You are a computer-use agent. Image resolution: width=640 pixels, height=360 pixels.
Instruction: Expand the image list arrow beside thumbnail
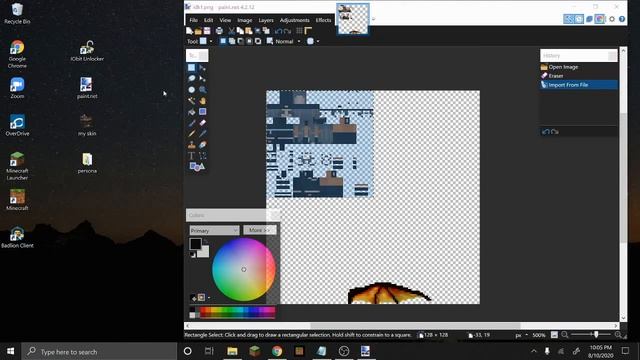click(373, 19)
